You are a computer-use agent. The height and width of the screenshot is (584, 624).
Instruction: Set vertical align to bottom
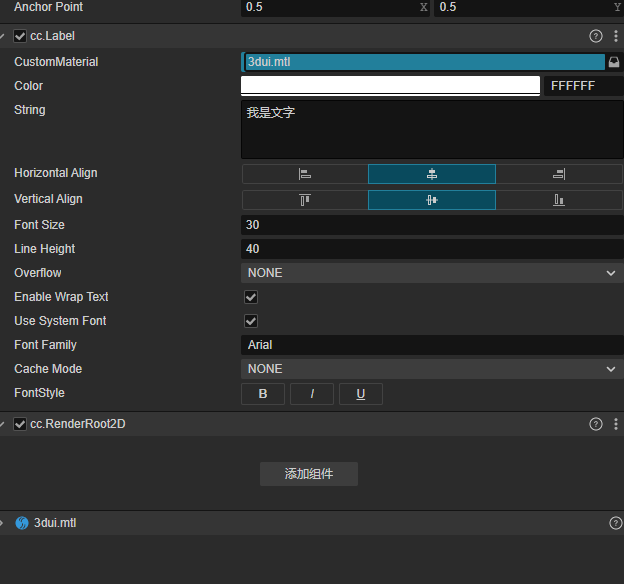[559, 200]
